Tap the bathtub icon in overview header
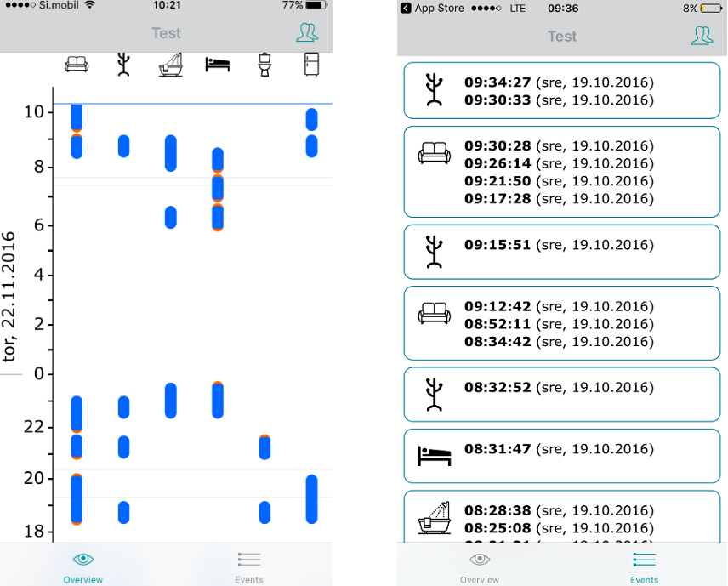The image size is (728, 586). (171, 65)
